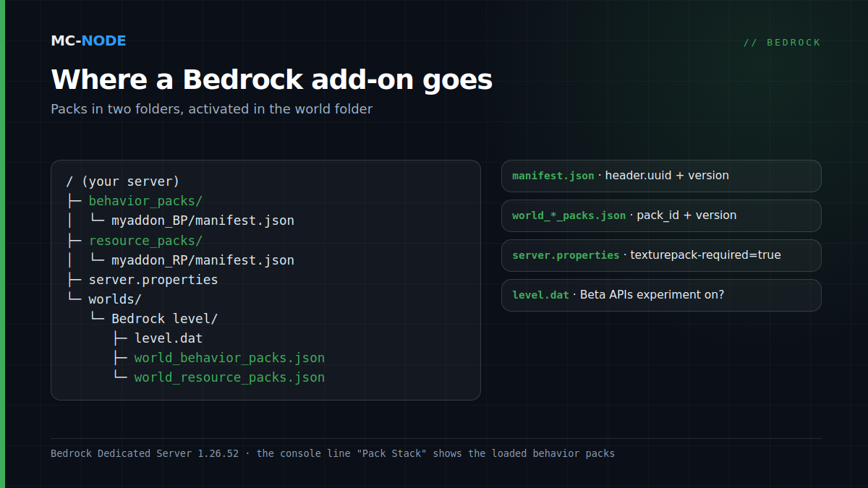Click the '// BEDROCK' tag label

point(782,43)
